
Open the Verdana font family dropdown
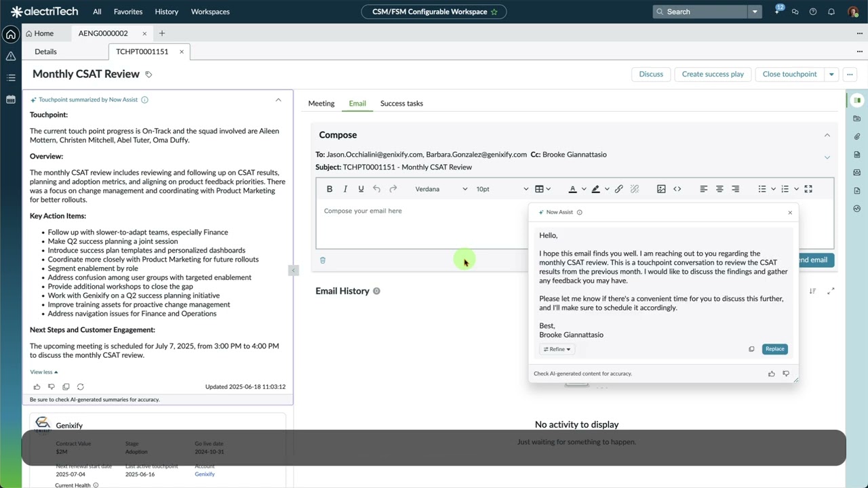click(437, 188)
